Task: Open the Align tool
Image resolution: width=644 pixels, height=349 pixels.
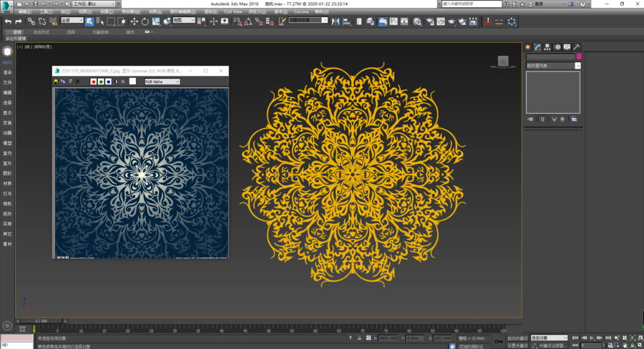Action: pyautogui.click(x=346, y=21)
